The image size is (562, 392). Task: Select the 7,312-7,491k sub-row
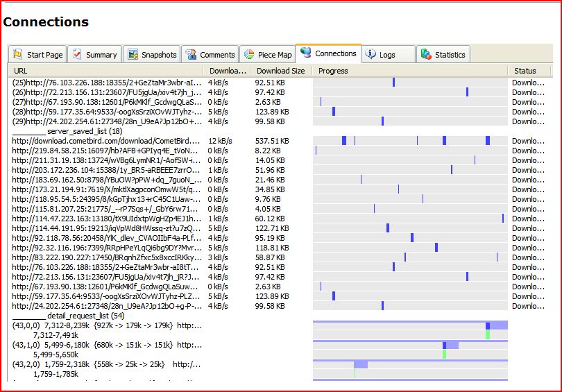[280, 335]
